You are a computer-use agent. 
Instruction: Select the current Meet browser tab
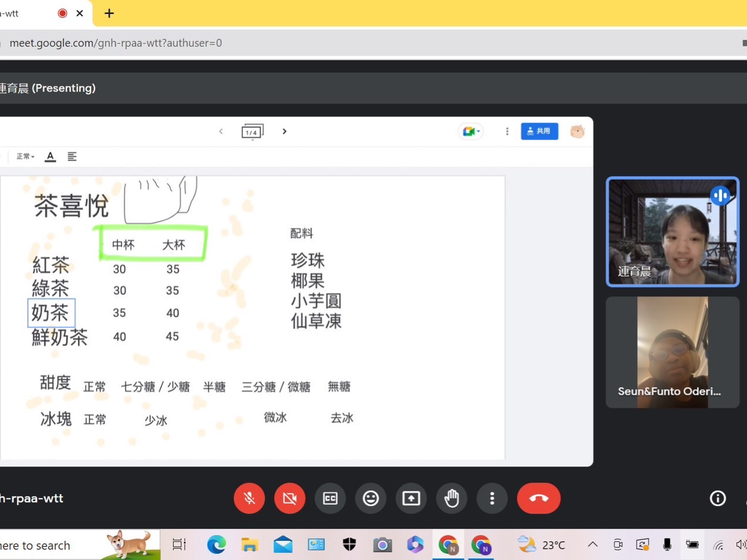(x=29, y=13)
